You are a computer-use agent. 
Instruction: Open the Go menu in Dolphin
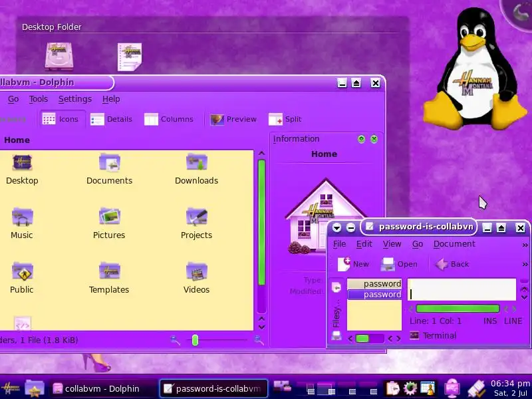coord(13,99)
